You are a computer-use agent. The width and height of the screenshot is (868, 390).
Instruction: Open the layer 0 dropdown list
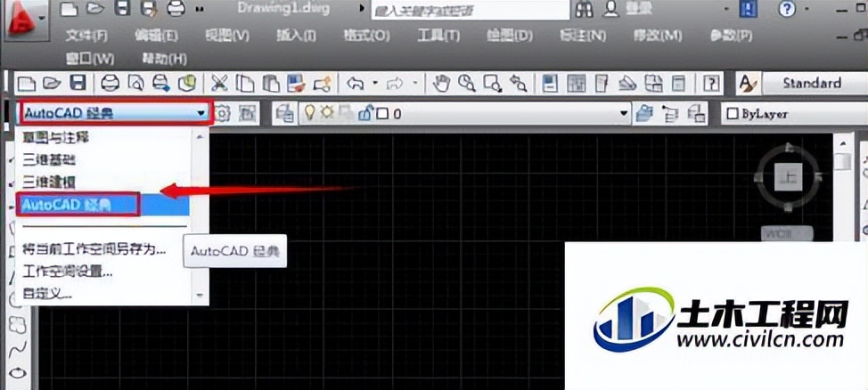coord(465,114)
